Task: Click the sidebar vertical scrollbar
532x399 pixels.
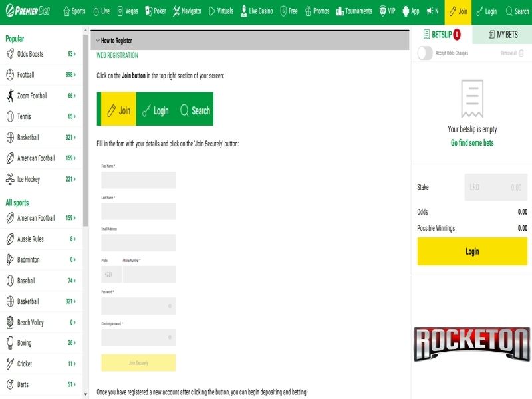Action: click(x=86, y=130)
